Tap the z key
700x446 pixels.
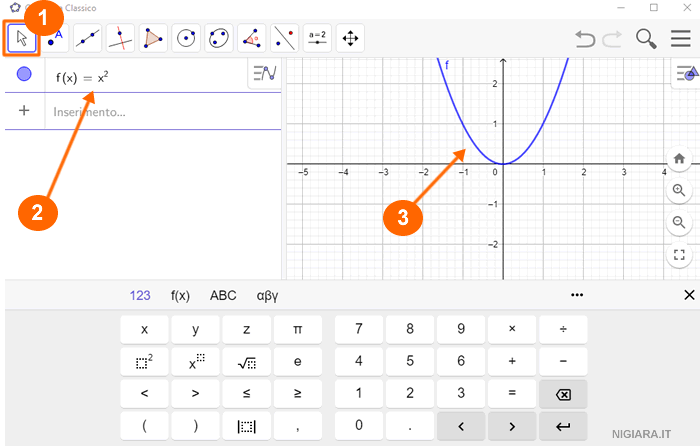tap(246, 329)
